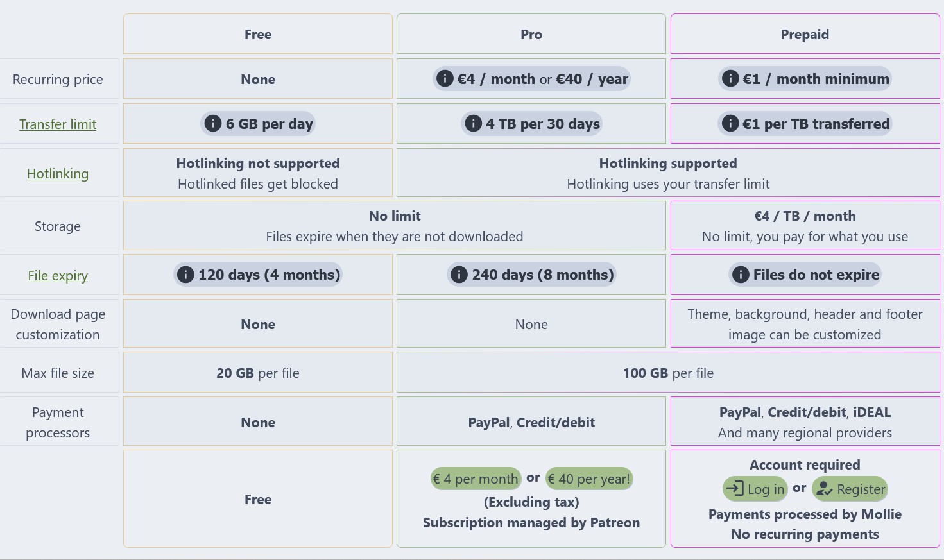Click info icon next to €1 / month minimum
944x560 pixels.
[x=730, y=79]
